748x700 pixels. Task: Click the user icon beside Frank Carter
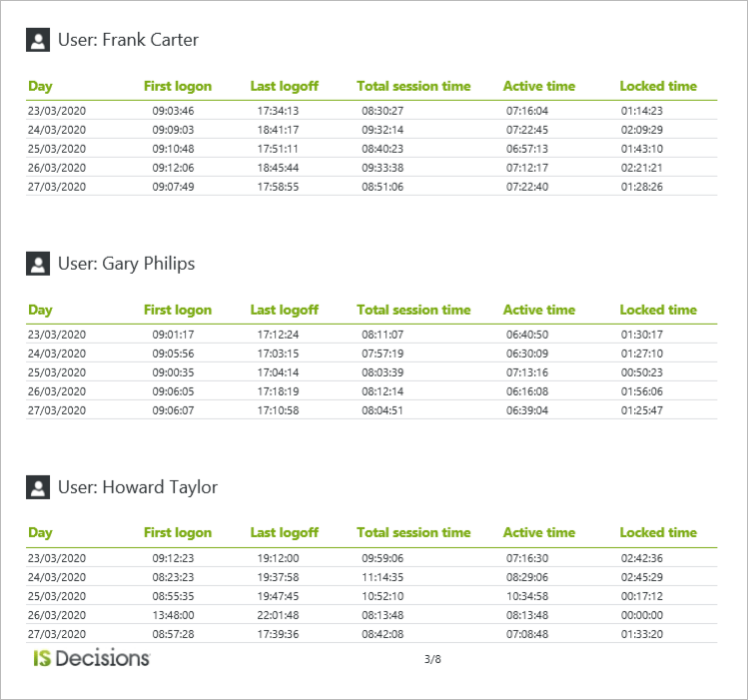tap(38, 41)
